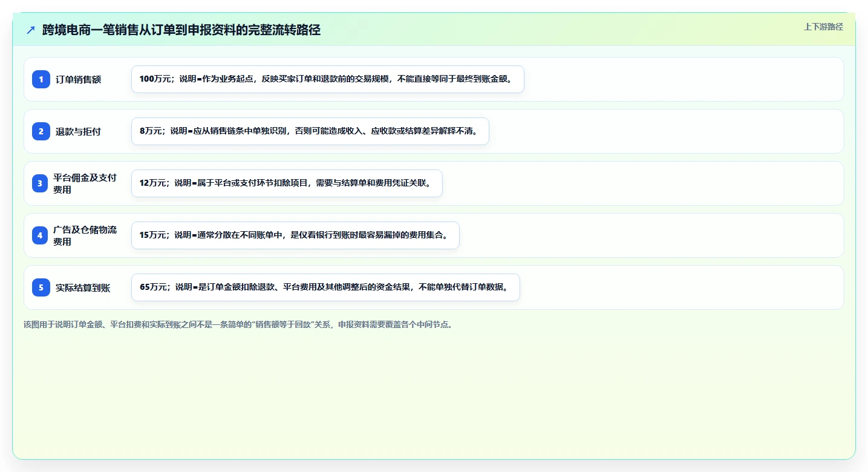
Task: Click the 实际结算到账 label
Action: [83, 287]
